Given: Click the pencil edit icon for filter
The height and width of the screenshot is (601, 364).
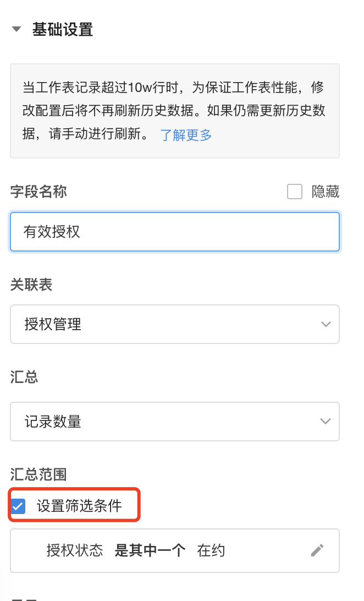Looking at the screenshot, I should (317, 550).
